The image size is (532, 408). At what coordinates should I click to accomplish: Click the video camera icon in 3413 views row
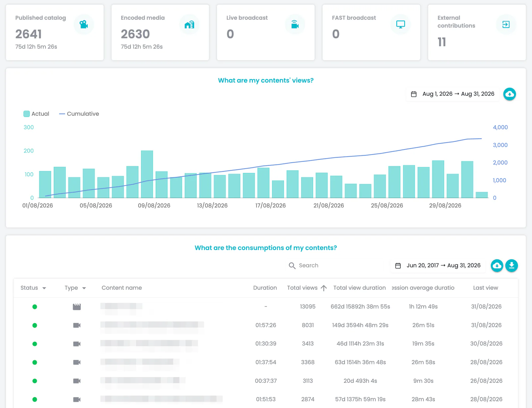(x=77, y=344)
